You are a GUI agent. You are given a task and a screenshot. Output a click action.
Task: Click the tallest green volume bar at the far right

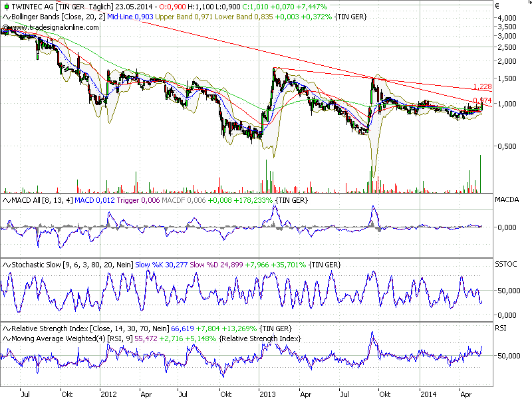click(480, 174)
